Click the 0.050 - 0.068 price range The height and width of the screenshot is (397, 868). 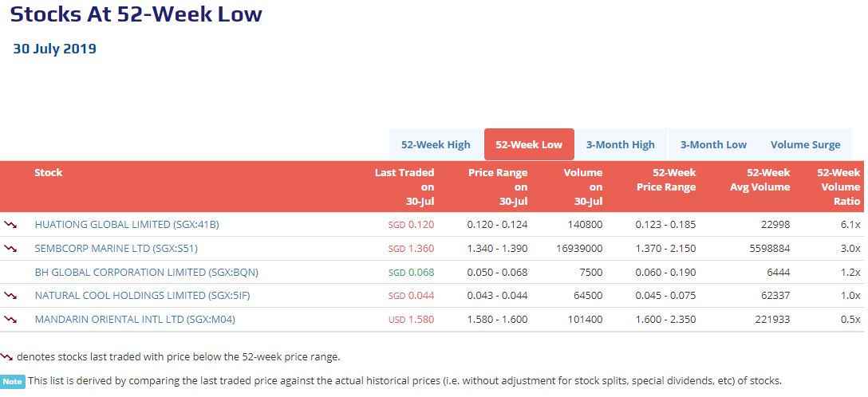coord(497,272)
